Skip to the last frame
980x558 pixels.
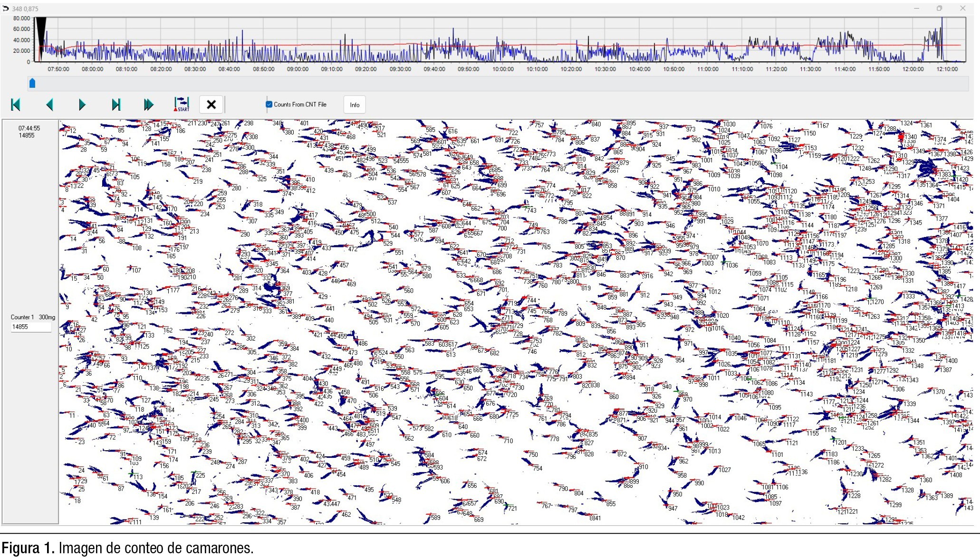coord(115,105)
